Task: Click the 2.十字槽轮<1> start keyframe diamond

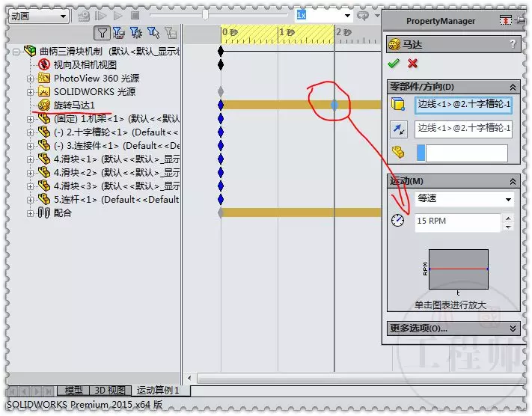Action: coord(221,132)
